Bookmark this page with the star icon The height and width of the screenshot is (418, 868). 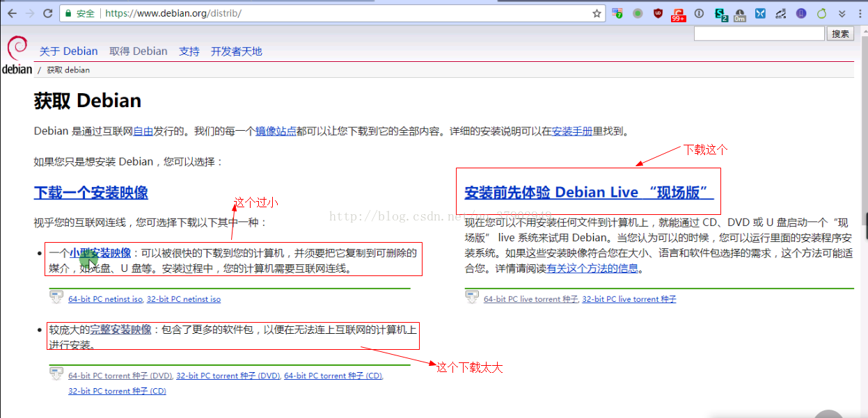click(x=597, y=13)
